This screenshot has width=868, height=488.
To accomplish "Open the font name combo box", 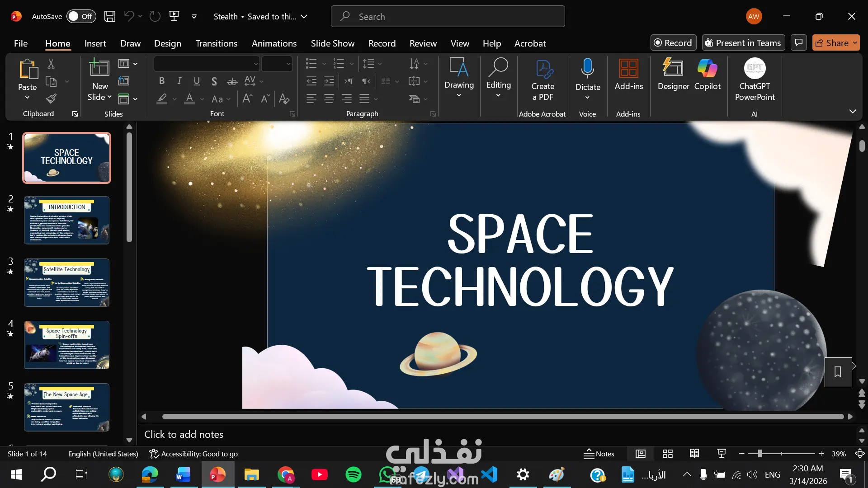I will tap(207, 64).
